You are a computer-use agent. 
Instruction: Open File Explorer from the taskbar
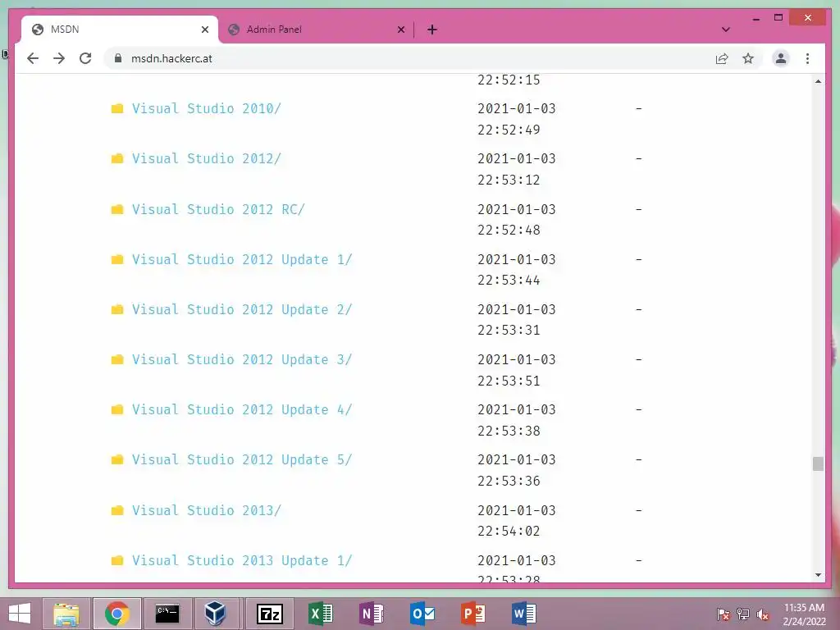66,614
